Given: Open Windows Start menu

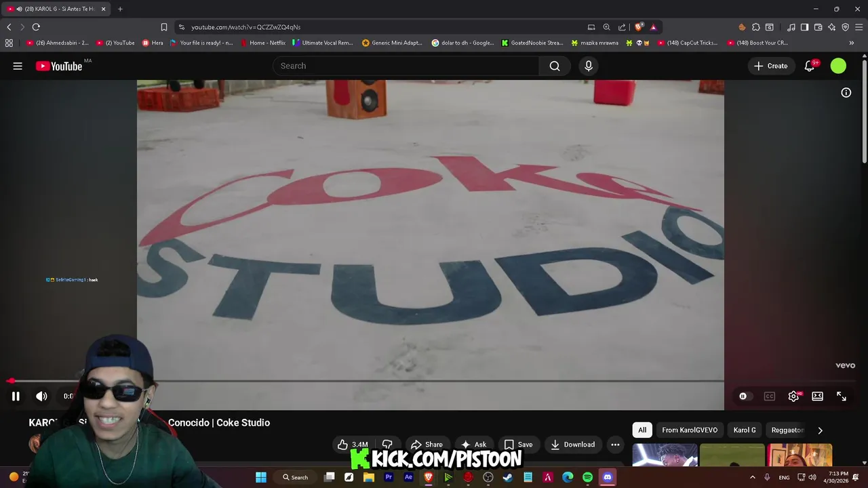Looking at the screenshot, I should pyautogui.click(x=261, y=477).
